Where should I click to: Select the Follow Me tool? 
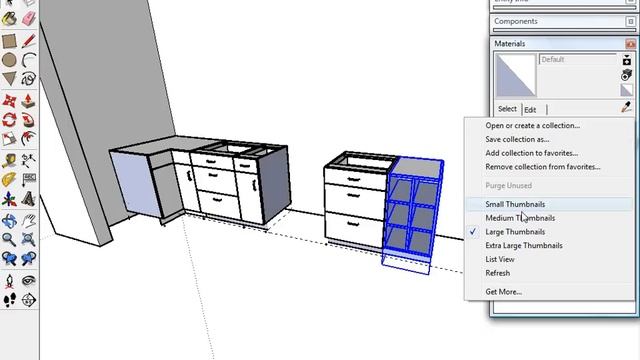28,120
